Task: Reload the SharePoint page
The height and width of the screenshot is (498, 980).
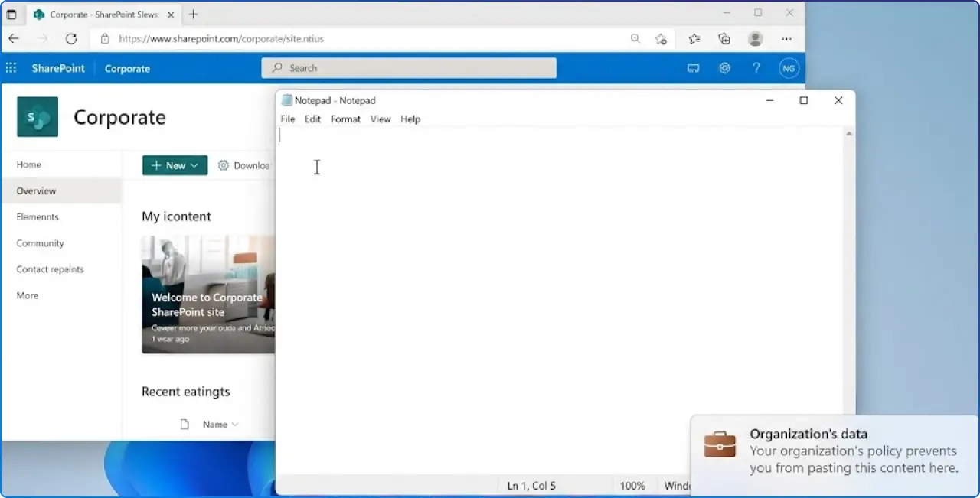Action: (x=70, y=38)
